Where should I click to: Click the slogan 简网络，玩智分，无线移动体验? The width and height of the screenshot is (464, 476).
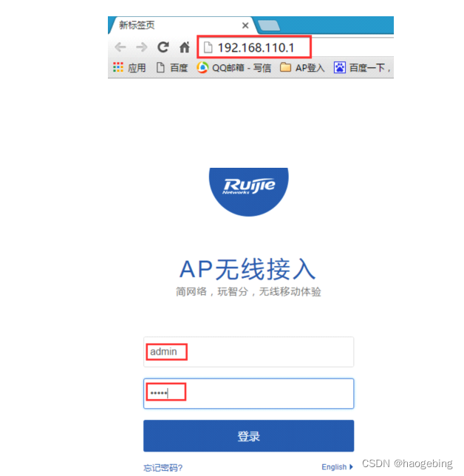pos(248,292)
